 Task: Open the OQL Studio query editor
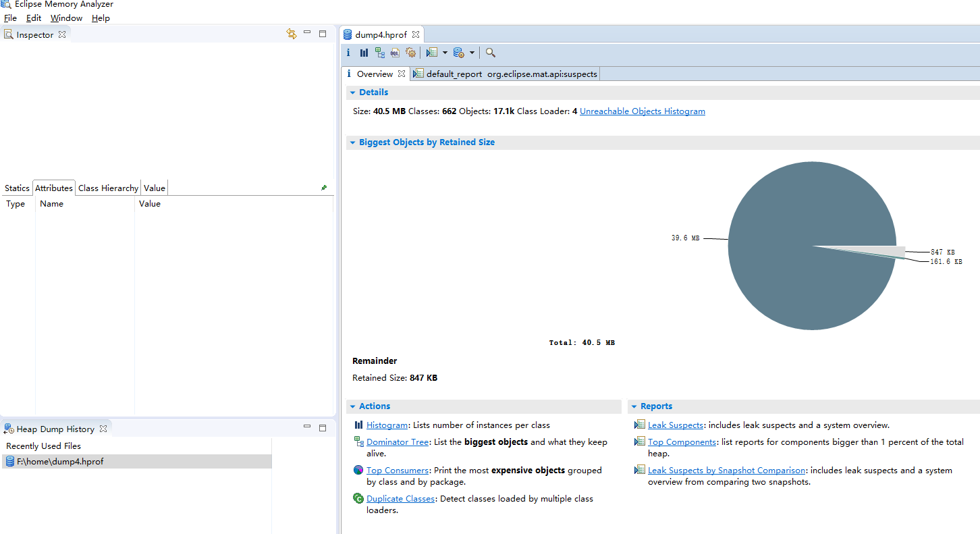click(x=395, y=53)
